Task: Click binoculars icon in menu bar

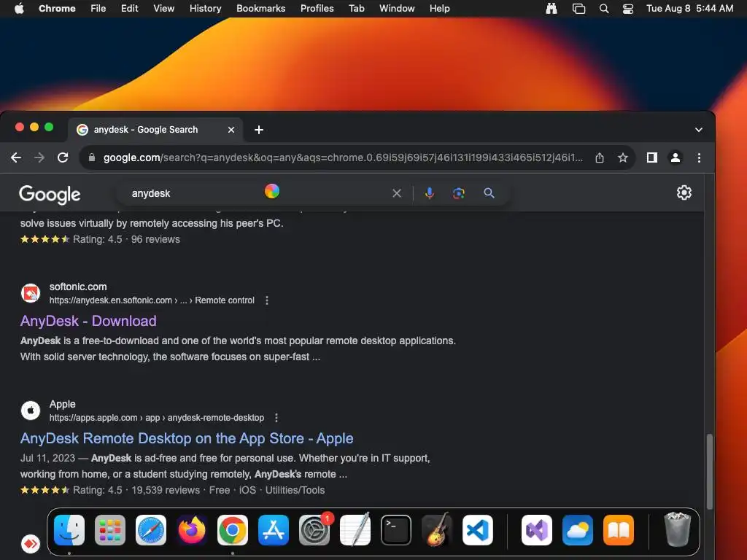Action: pyautogui.click(x=551, y=9)
